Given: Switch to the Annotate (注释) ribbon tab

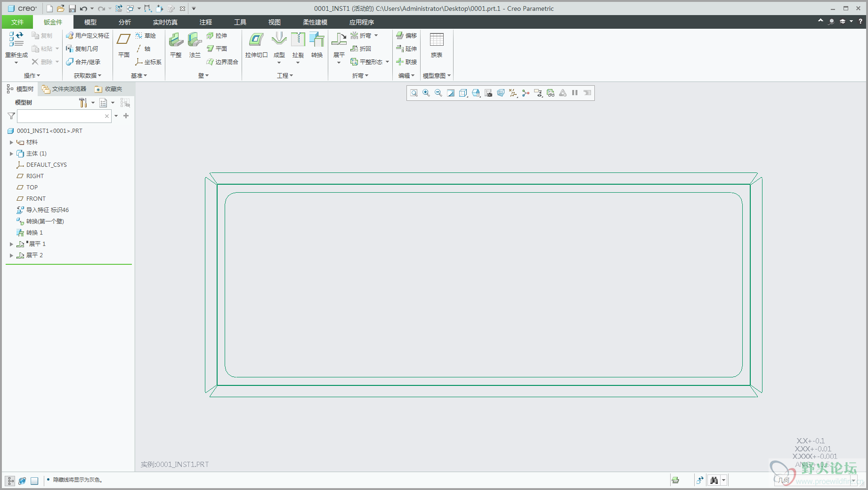Looking at the screenshot, I should pyautogui.click(x=206, y=22).
